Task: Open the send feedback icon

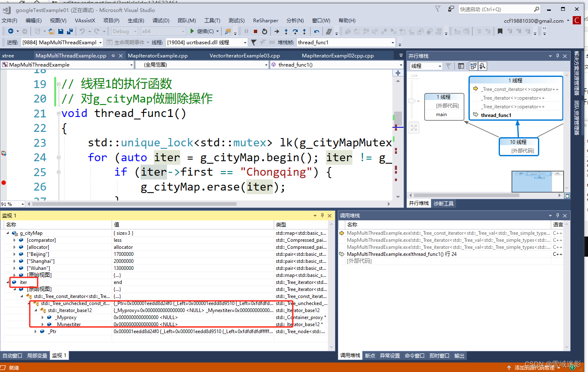Action: tap(451, 9)
